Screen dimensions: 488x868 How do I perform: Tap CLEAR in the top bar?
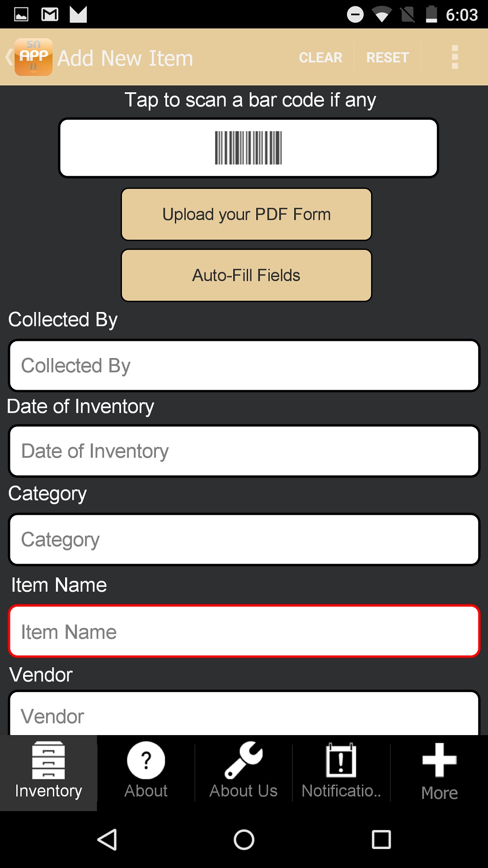320,57
